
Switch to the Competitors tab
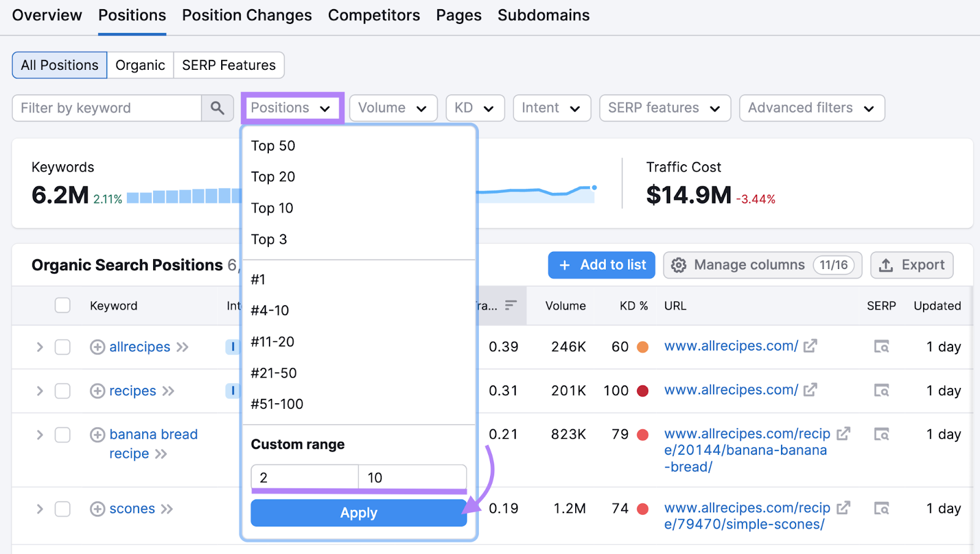(374, 15)
